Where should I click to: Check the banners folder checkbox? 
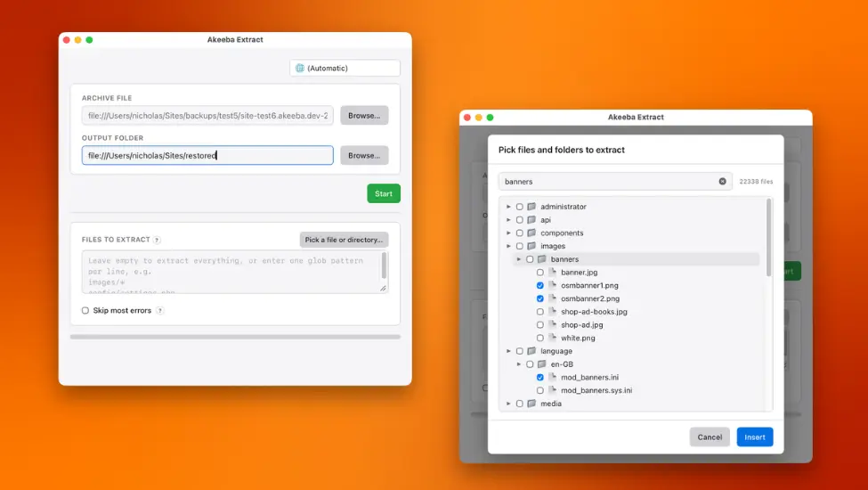pos(530,259)
